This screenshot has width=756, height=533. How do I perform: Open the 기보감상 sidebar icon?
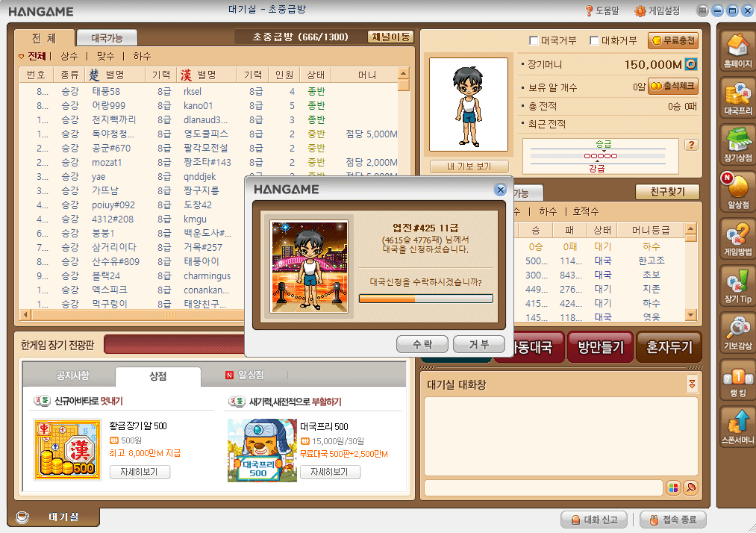737,333
